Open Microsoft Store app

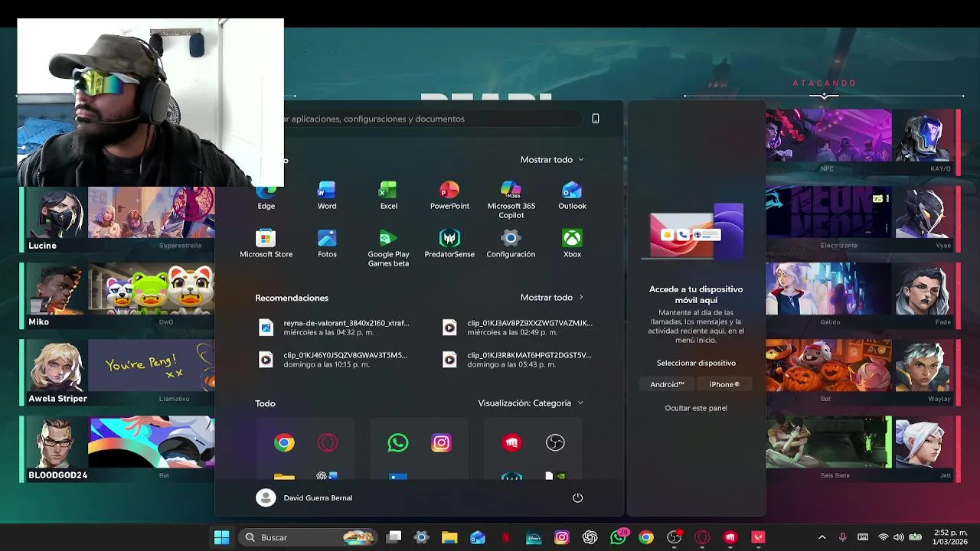click(x=266, y=244)
